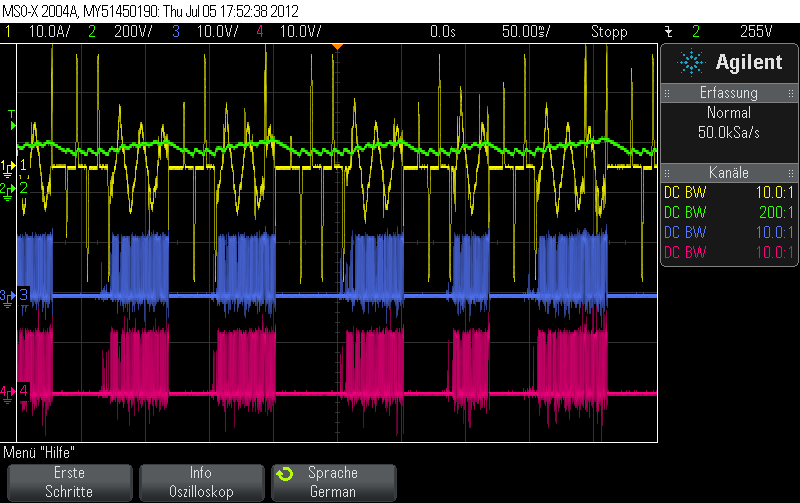
Task: Click the orange trigger time reference marker
Action: click(x=337, y=46)
